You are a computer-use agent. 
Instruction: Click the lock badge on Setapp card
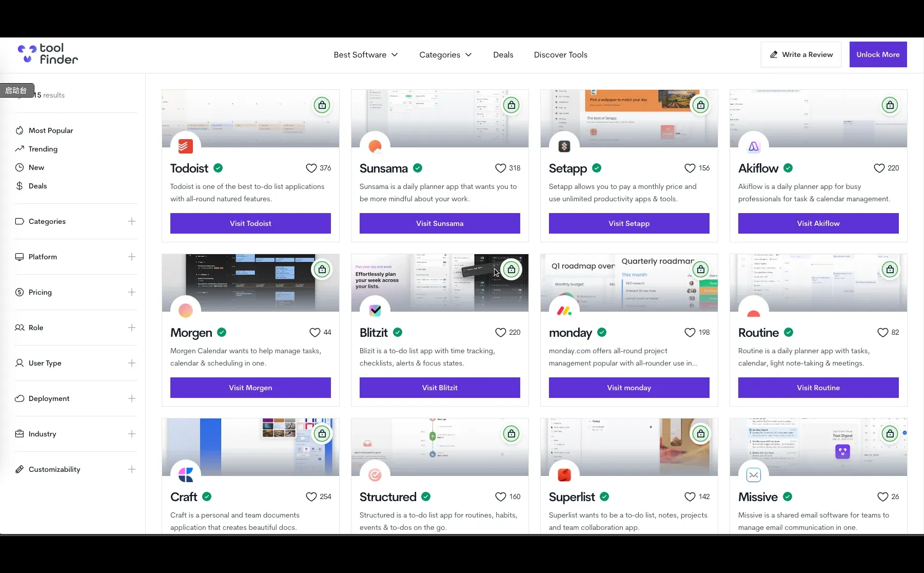tap(701, 105)
